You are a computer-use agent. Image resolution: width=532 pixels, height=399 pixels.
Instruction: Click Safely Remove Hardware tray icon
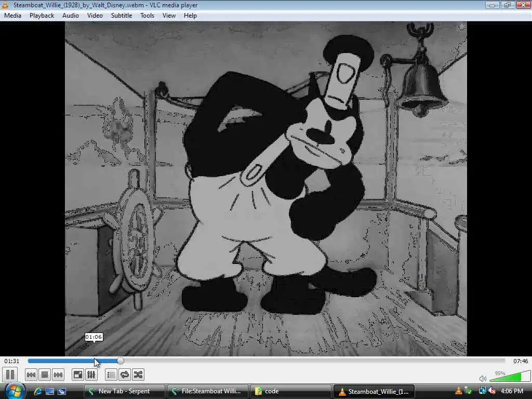pyautogui.click(x=469, y=391)
